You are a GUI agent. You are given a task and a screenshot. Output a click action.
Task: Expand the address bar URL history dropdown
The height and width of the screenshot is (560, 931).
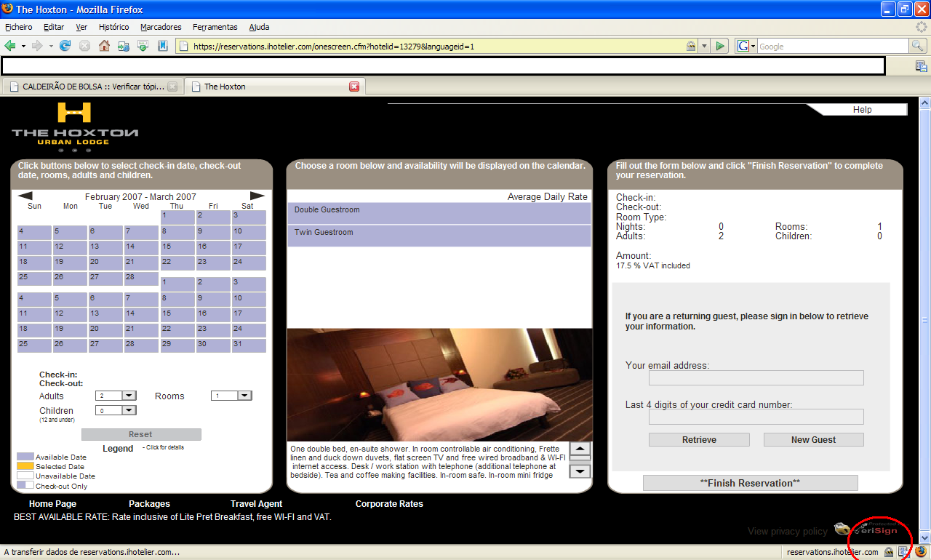tap(704, 46)
